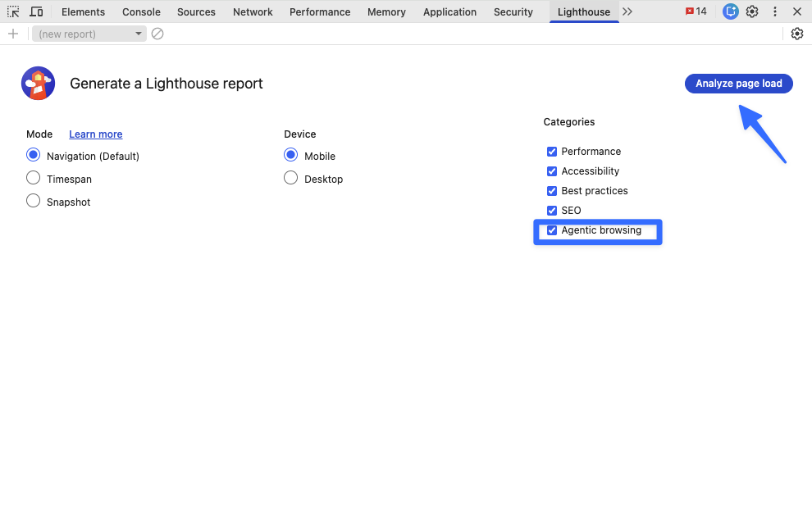Screen dimensions: 812x532
Task: Switch to the Network tab
Action: pyautogui.click(x=253, y=12)
